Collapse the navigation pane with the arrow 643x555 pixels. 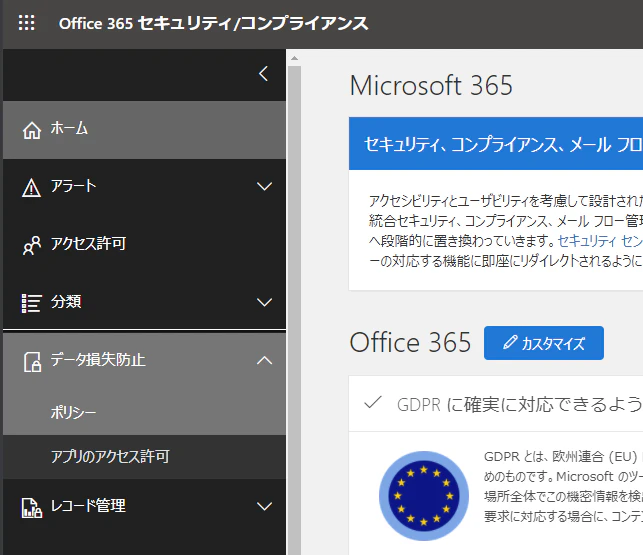[264, 74]
